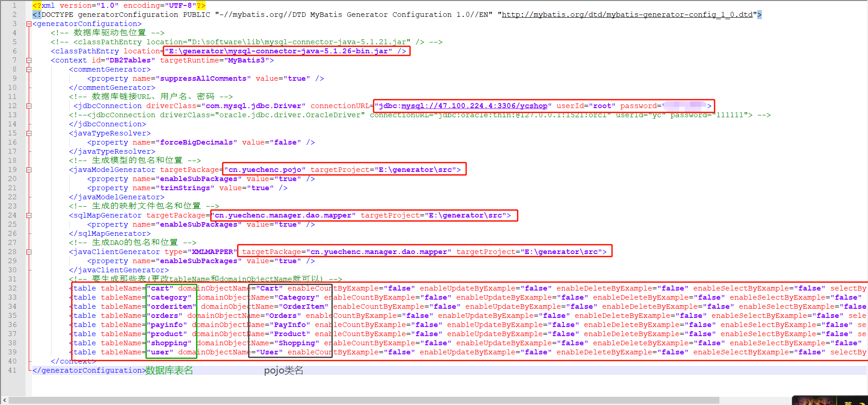The image size is (868, 405).
Task: Collapse the commentGenerator fold marker
Action: point(29,70)
